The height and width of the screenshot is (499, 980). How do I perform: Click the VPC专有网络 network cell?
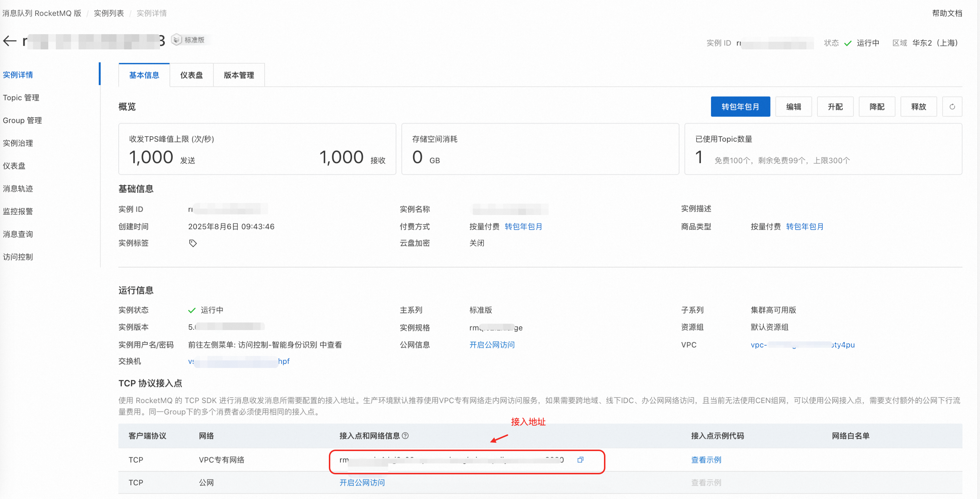point(221,460)
